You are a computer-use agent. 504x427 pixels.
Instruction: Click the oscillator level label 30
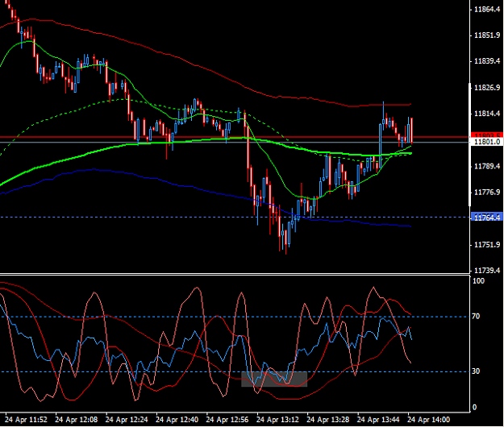click(476, 371)
